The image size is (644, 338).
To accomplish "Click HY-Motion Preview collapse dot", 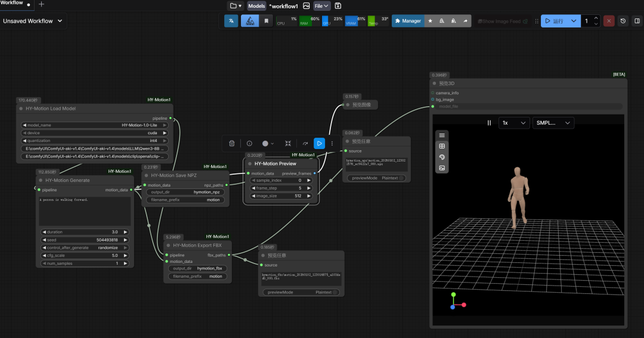I will [250, 163].
